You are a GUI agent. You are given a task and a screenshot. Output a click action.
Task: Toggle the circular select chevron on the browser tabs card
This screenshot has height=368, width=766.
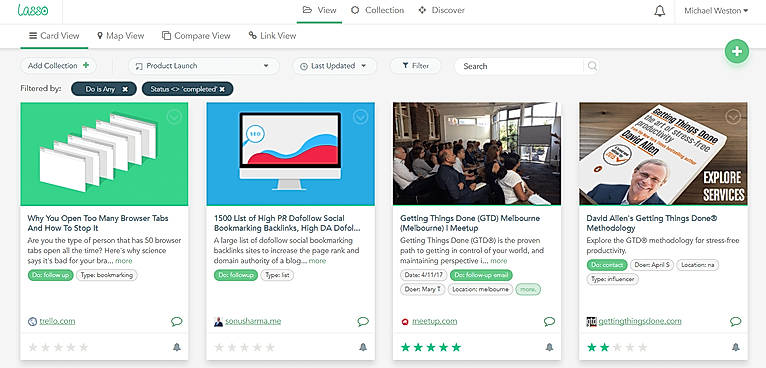tap(174, 117)
